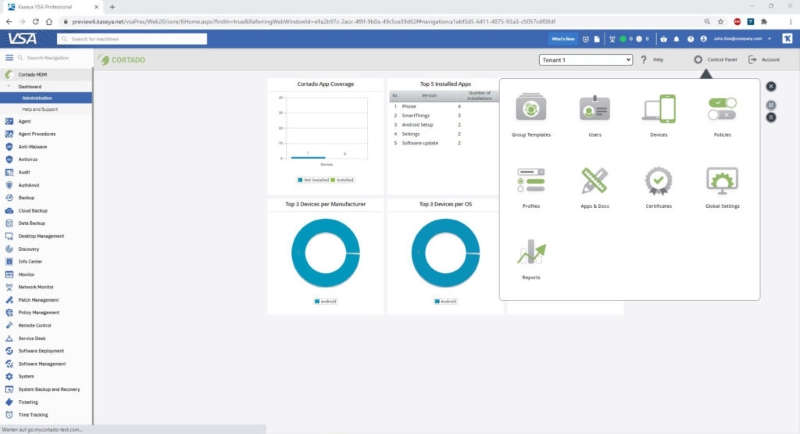The width and height of the screenshot is (800, 434).
Task: Click the Desktop Management sidebar icon
Action: tap(9, 236)
